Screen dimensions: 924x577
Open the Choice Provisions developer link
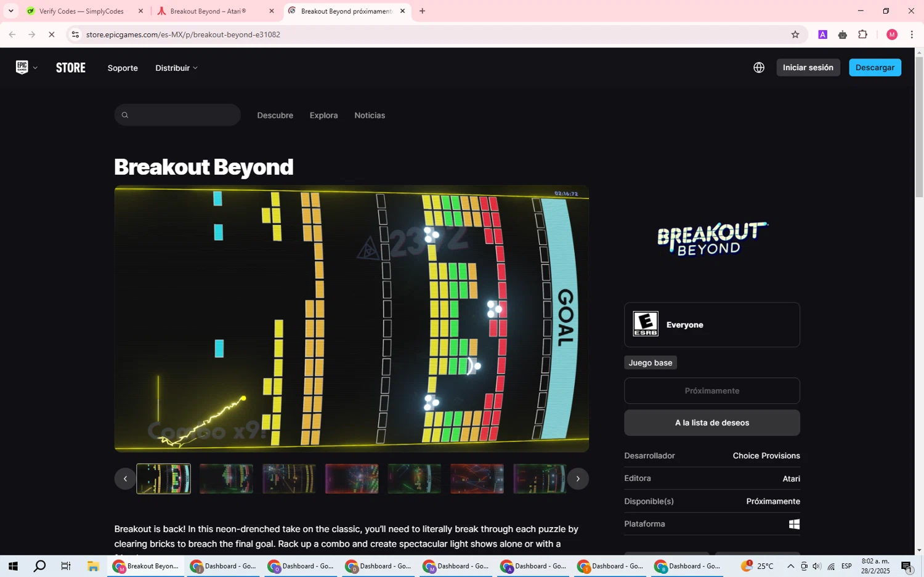(766, 456)
